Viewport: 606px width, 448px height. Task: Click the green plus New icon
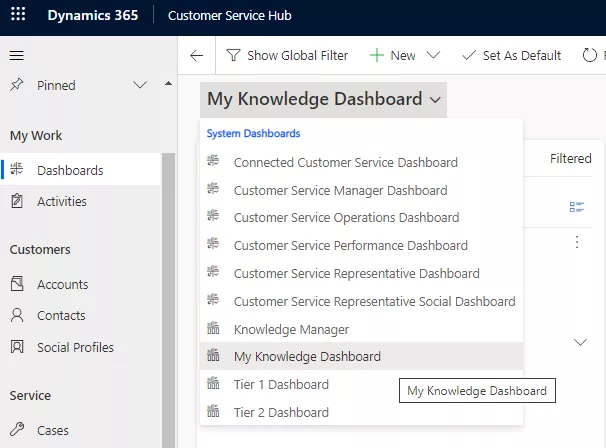tap(376, 55)
